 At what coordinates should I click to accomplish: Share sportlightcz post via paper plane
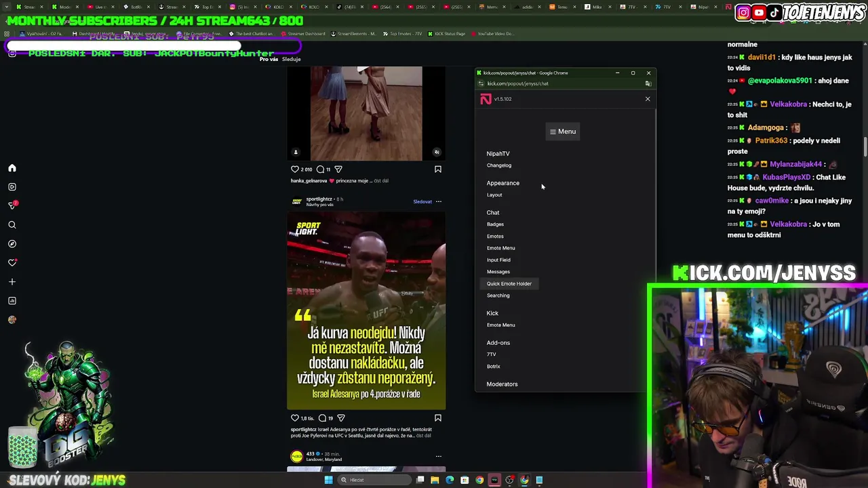[341, 418]
